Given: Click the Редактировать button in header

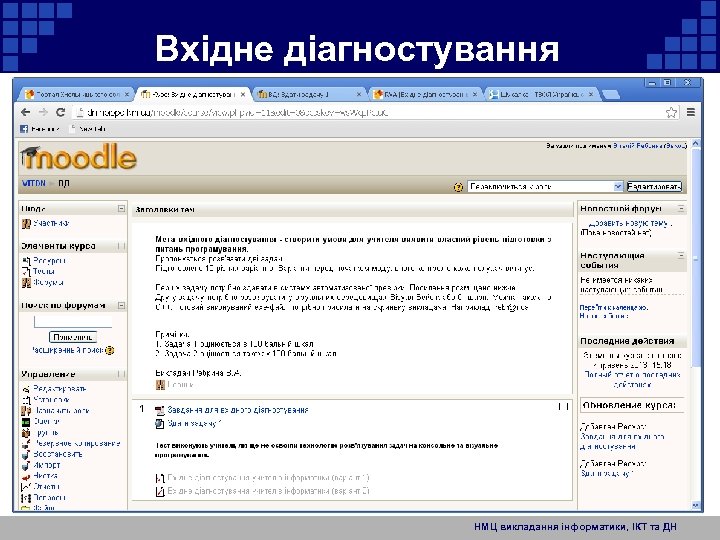Looking at the screenshot, I should click(x=654, y=186).
